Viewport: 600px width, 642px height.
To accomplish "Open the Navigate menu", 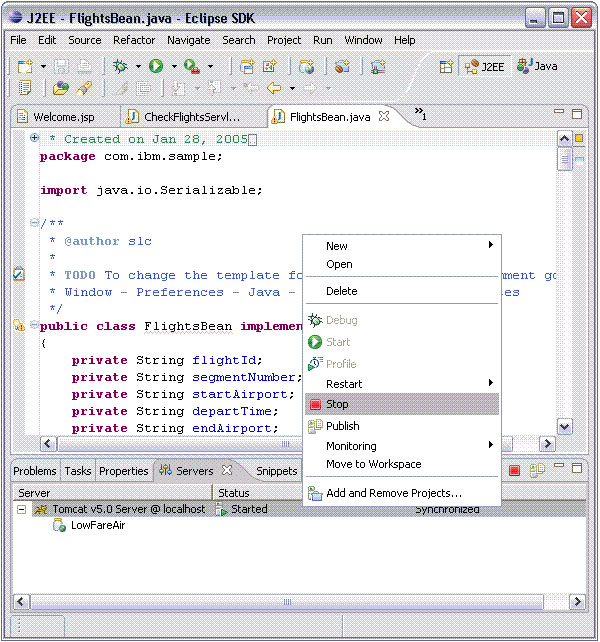I will point(188,40).
